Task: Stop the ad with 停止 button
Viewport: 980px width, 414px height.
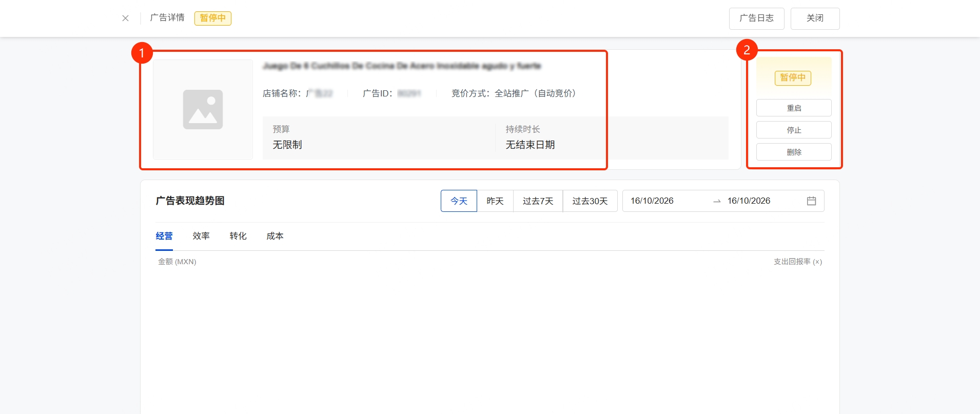Action: pos(794,130)
